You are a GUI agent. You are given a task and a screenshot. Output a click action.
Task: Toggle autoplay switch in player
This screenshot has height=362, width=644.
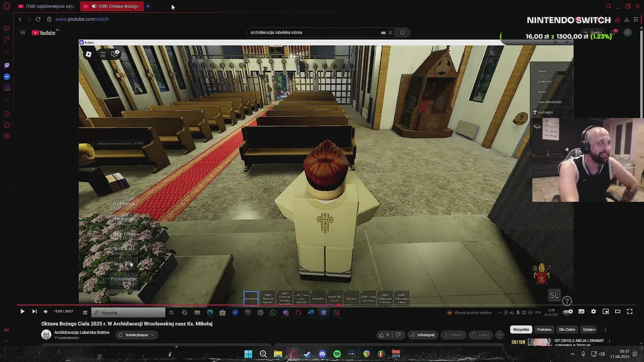pos(569,312)
